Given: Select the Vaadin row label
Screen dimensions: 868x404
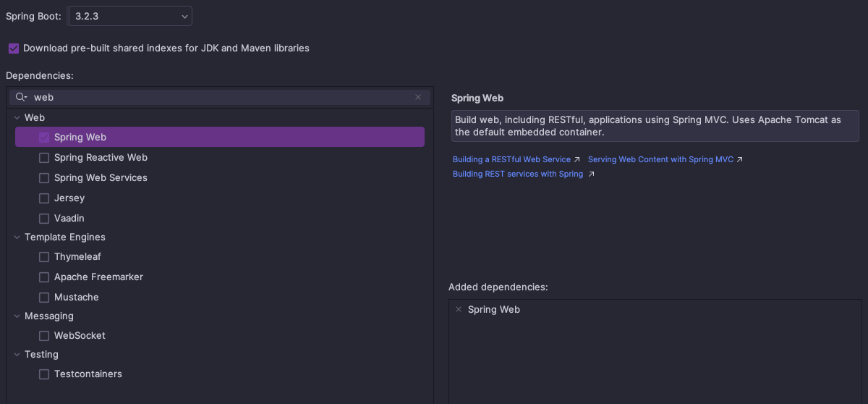Looking at the screenshot, I should pos(69,218).
